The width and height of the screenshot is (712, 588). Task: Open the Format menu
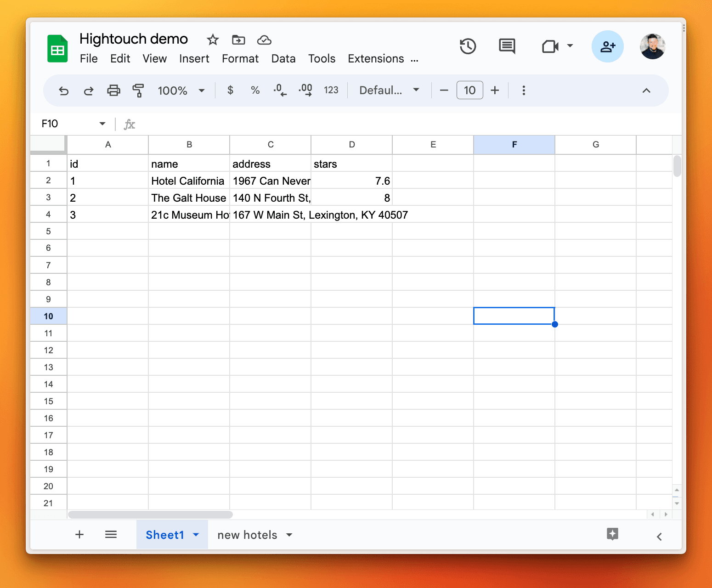pyautogui.click(x=240, y=59)
